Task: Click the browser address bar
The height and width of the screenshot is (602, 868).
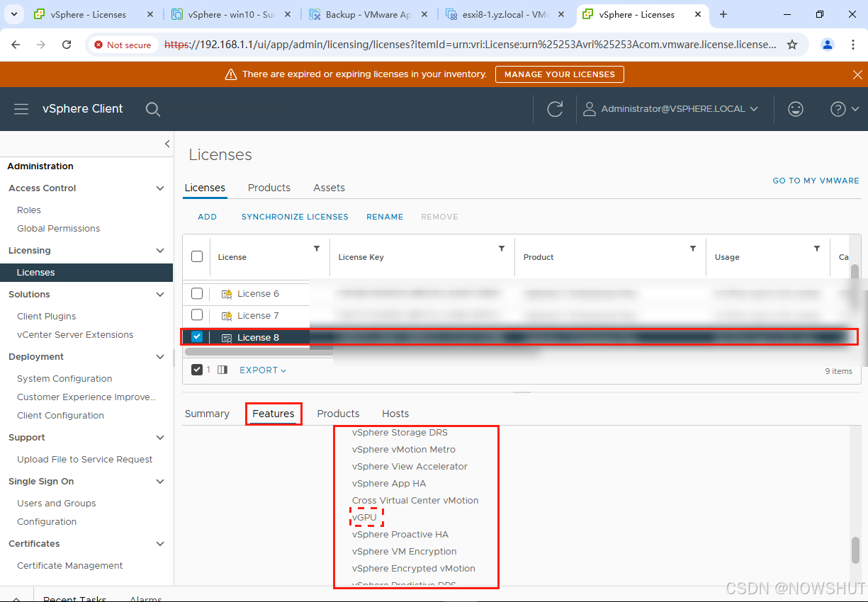Action: point(470,45)
